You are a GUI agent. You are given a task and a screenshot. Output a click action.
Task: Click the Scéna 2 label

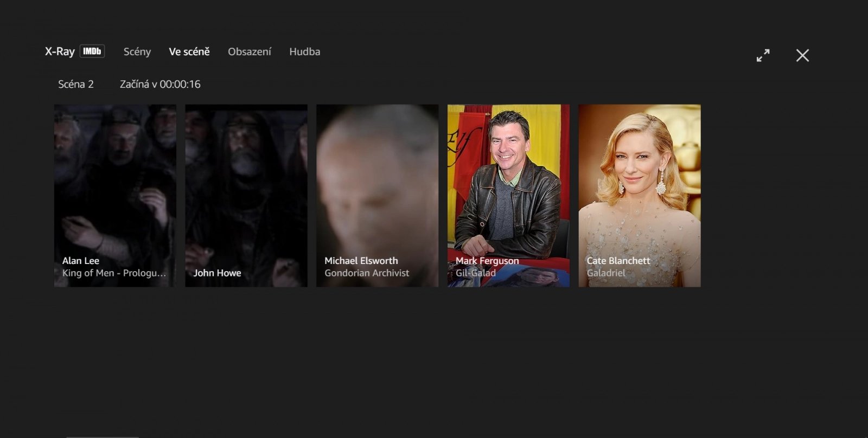pyautogui.click(x=76, y=84)
